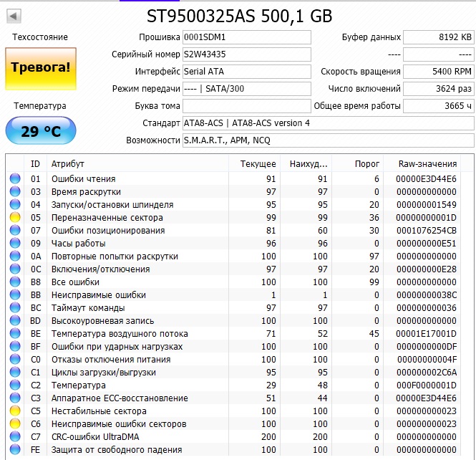476x460 pixels.
Task: Select status icon for Включения/отключения row
Action: pos(15,269)
